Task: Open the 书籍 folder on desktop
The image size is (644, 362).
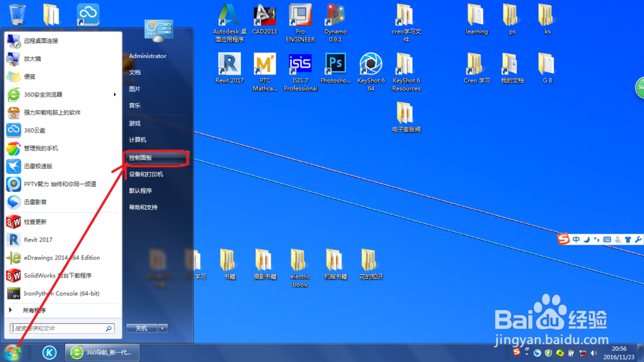Action: coord(229,265)
